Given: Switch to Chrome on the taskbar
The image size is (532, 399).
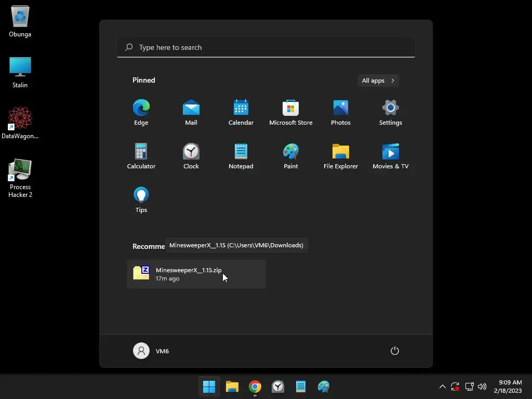Looking at the screenshot, I should (255, 387).
